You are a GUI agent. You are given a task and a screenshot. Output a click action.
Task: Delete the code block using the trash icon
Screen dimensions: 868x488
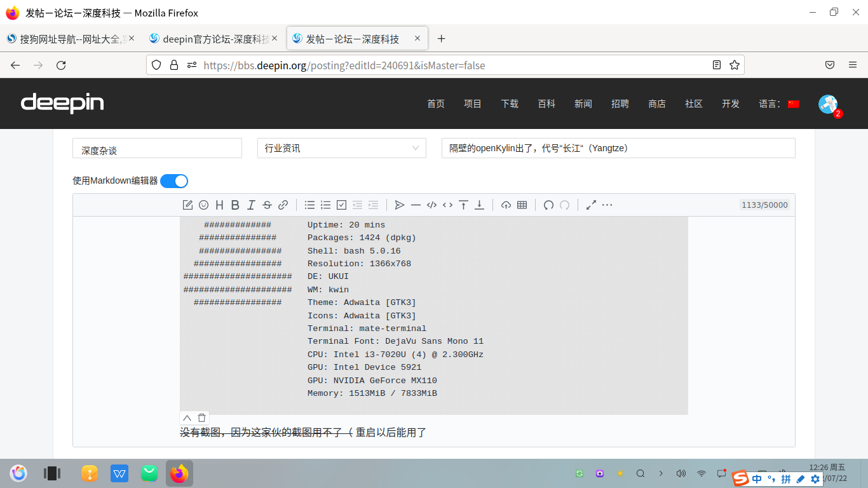(x=201, y=417)
